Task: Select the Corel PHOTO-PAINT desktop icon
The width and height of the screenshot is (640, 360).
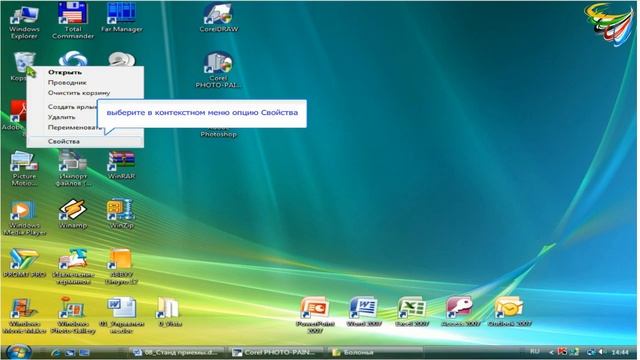Action: pyautogui.click(x=218, y=69)
